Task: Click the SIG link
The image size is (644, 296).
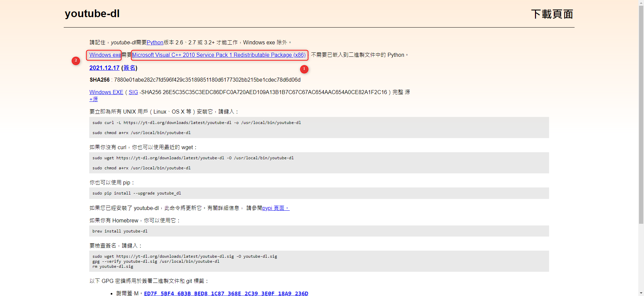Action: coord(133,92)
